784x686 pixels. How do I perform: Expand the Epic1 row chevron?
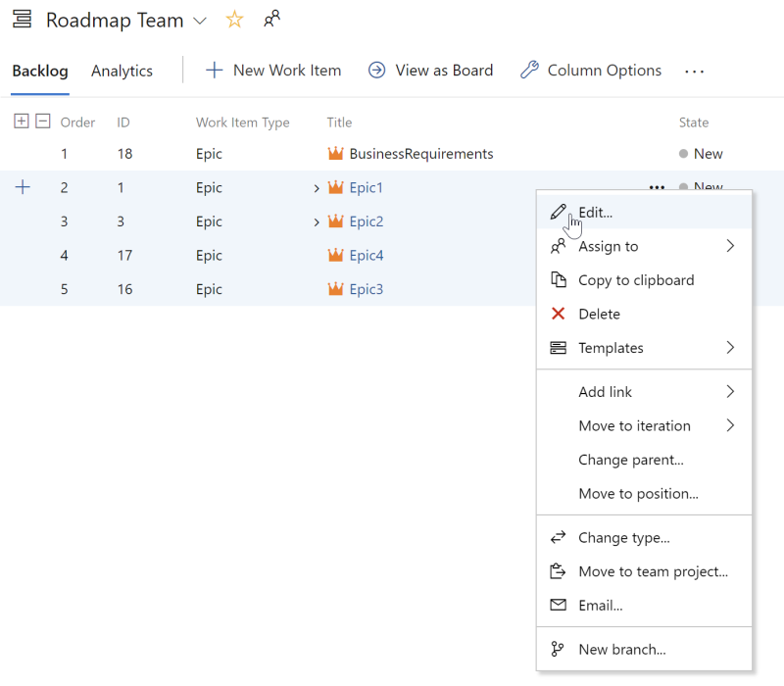[317, 187]
